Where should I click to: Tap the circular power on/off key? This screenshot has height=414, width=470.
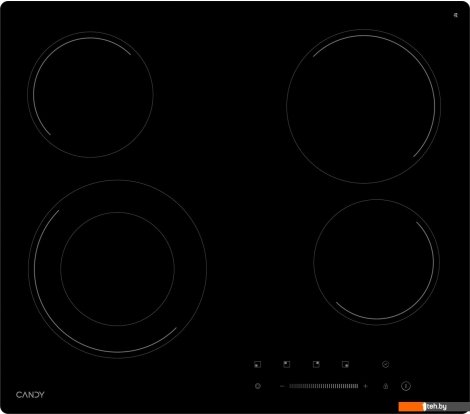[x=406, y=386]
